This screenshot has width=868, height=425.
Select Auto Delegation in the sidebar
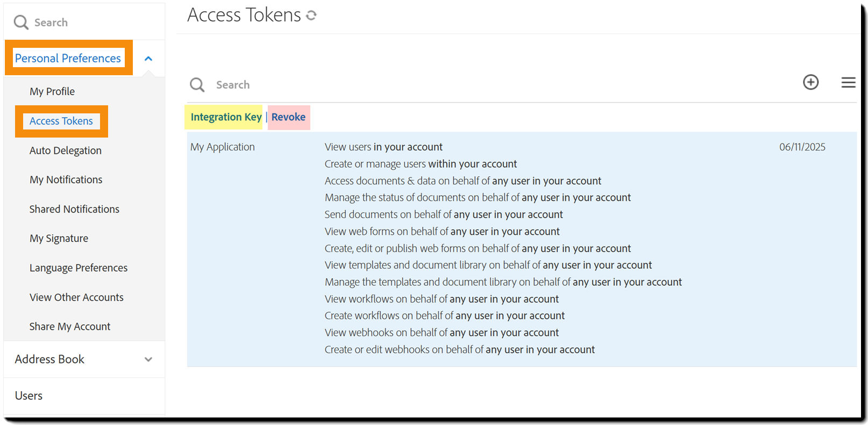coord(65,150)
